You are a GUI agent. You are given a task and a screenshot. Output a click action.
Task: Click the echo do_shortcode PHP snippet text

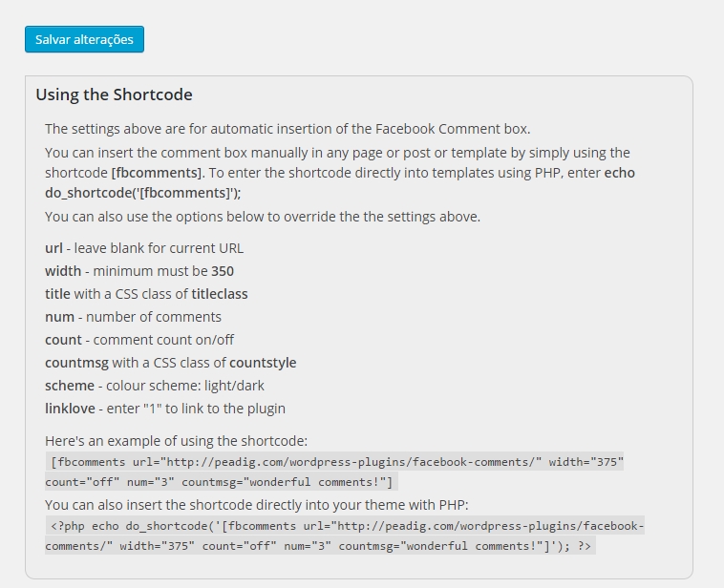[x=340, y=182]
